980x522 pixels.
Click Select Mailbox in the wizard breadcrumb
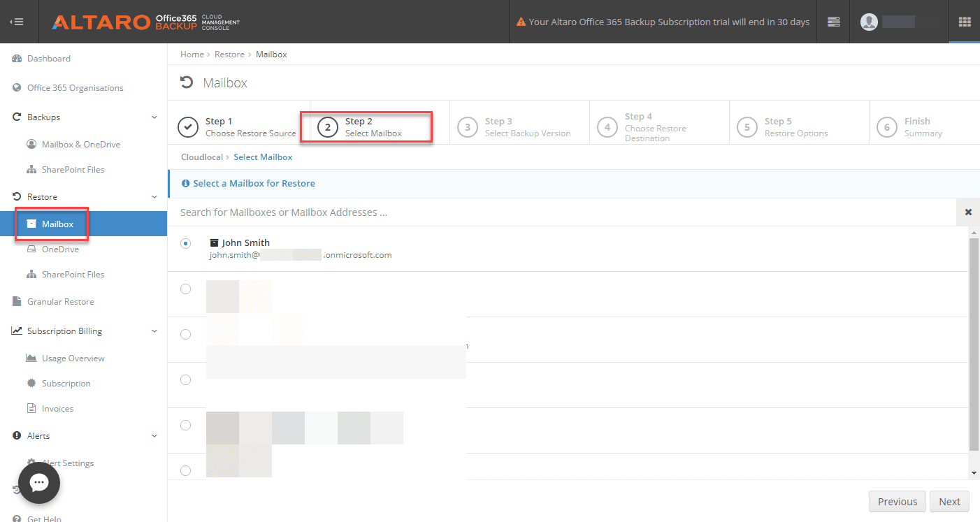[263, 157]
